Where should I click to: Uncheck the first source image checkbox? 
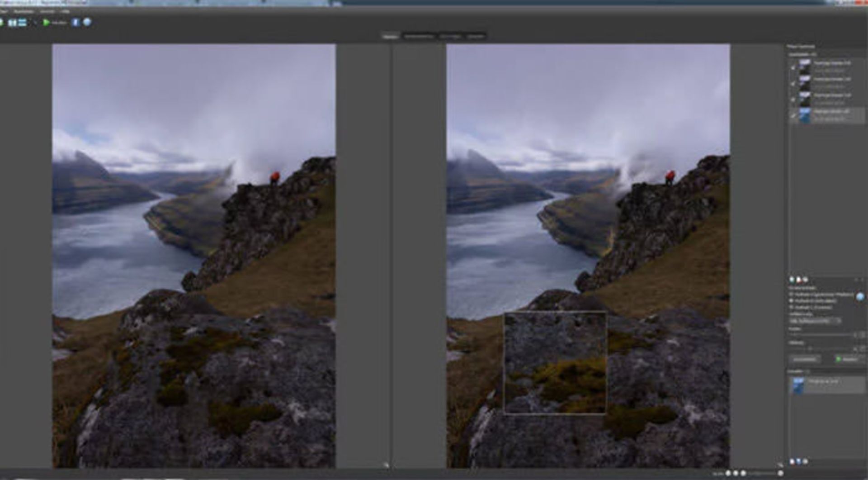[x=793, y=67]
